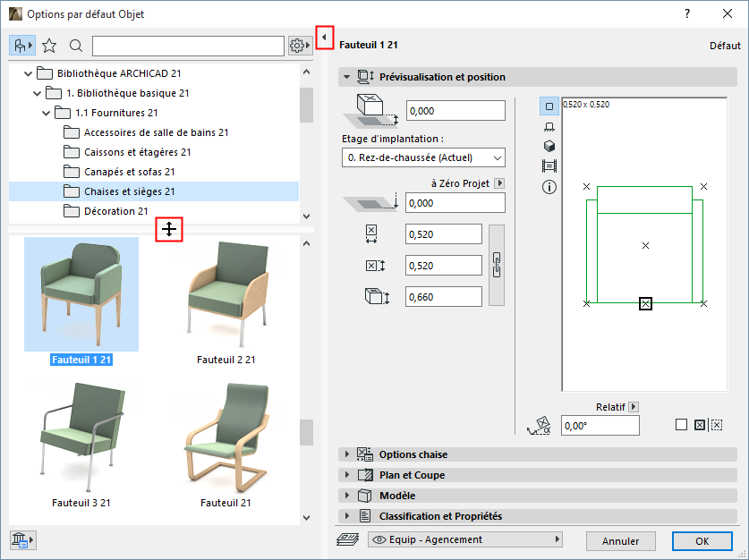This screenshot has height=560, width=749.
Task: Click the top-left hotspot X in preview
Action: point(587,186)
